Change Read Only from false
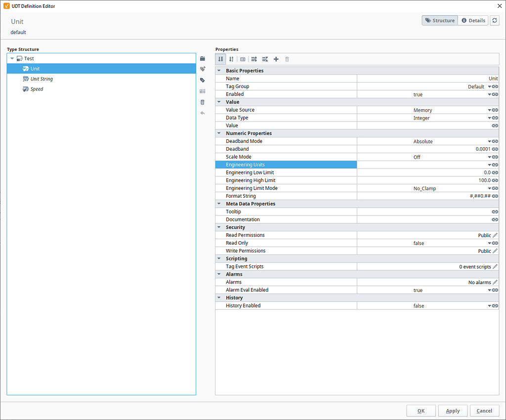 (x=488, y=243)
